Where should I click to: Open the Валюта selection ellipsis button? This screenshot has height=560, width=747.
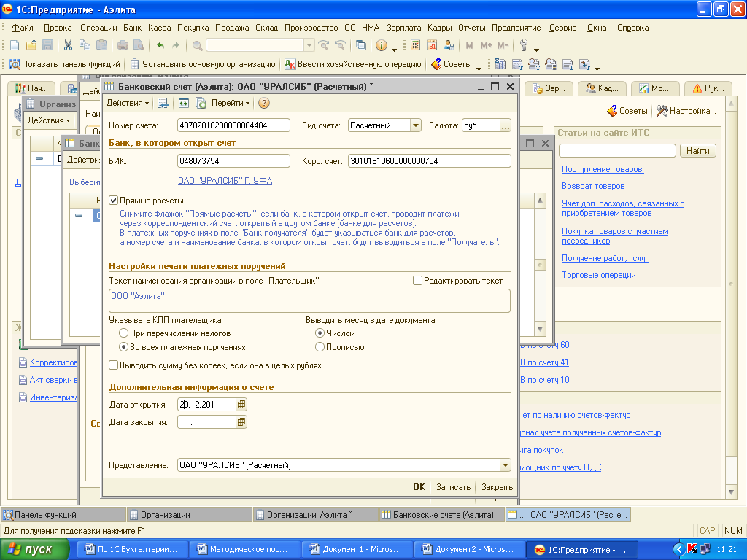click(x=506, y=125)
